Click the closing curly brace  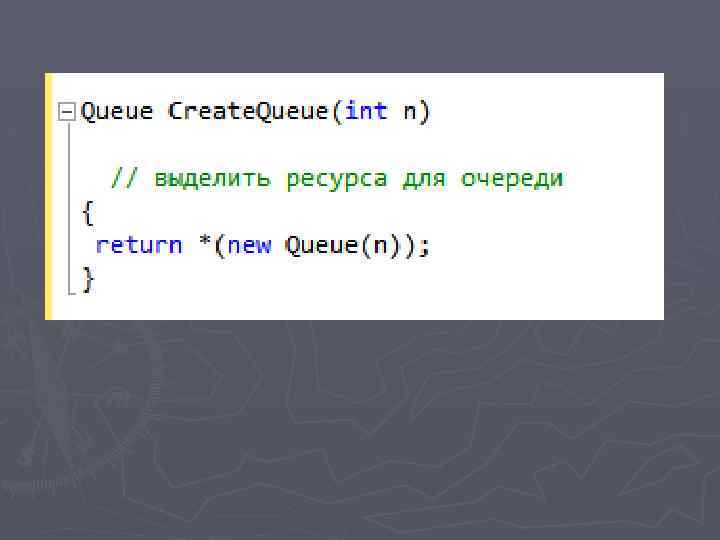[x=88, y=280]
